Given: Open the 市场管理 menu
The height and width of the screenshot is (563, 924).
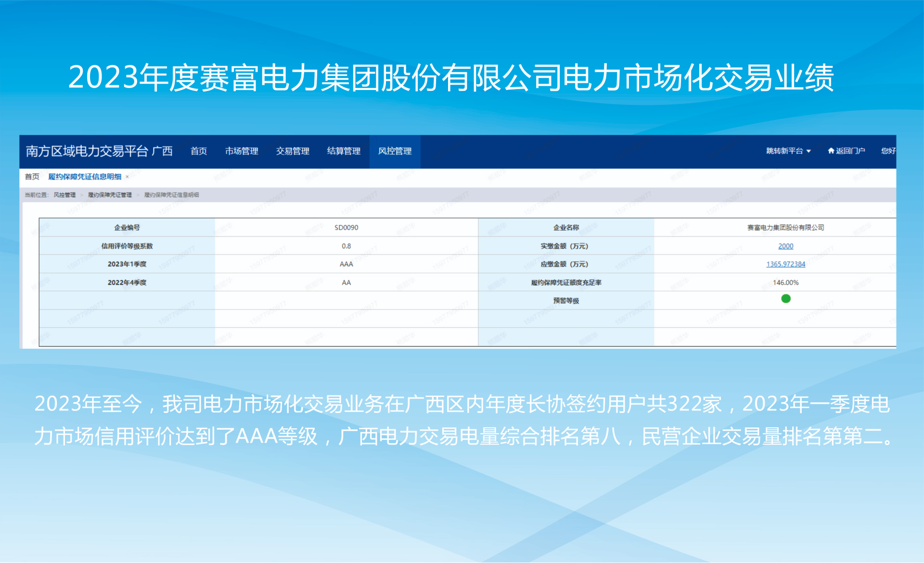Looking at the screenshot, I should pos(242,151).
